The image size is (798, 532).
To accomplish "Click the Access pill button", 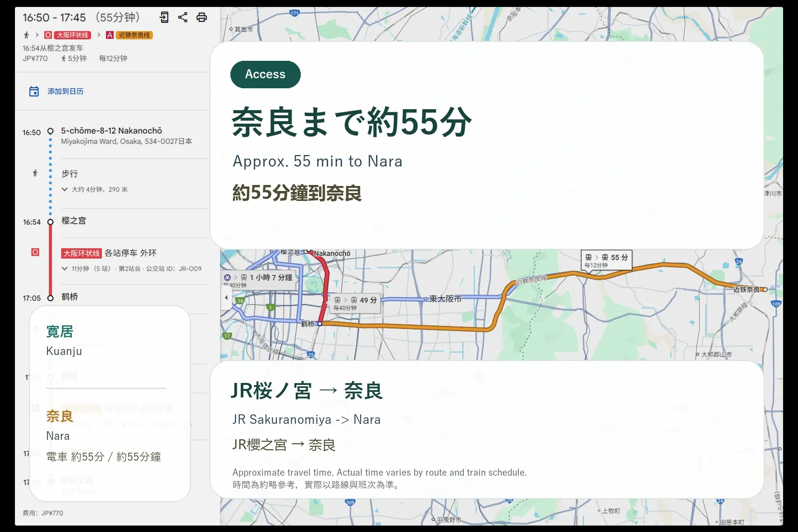I will click(265, 74).
